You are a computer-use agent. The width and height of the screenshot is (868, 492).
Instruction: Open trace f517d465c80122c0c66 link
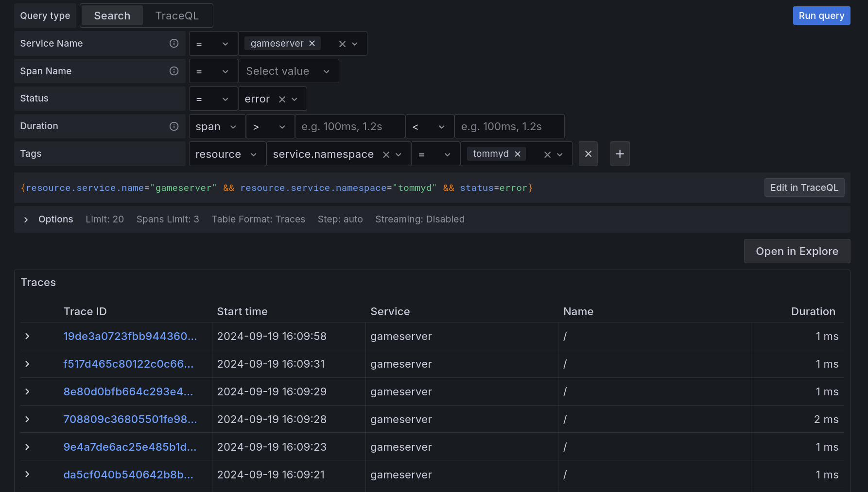(x=128, y=364)
